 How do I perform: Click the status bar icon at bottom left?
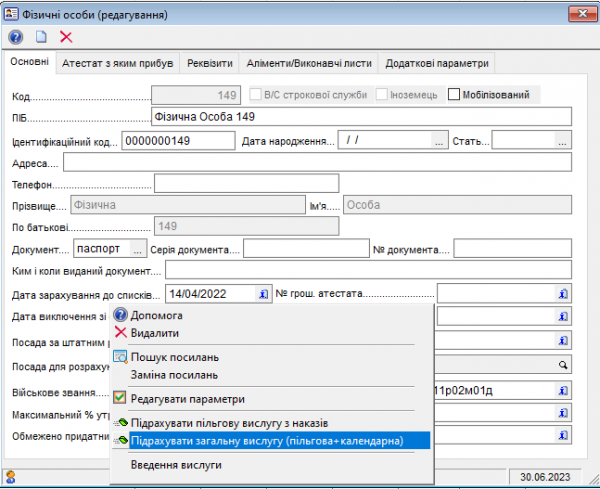click(x=12, y=476)
